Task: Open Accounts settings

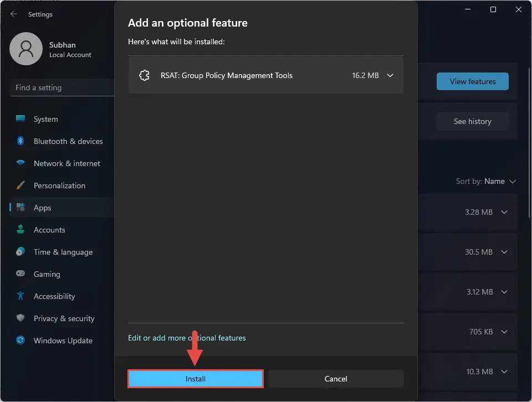Action: click(x=49, y=230)
